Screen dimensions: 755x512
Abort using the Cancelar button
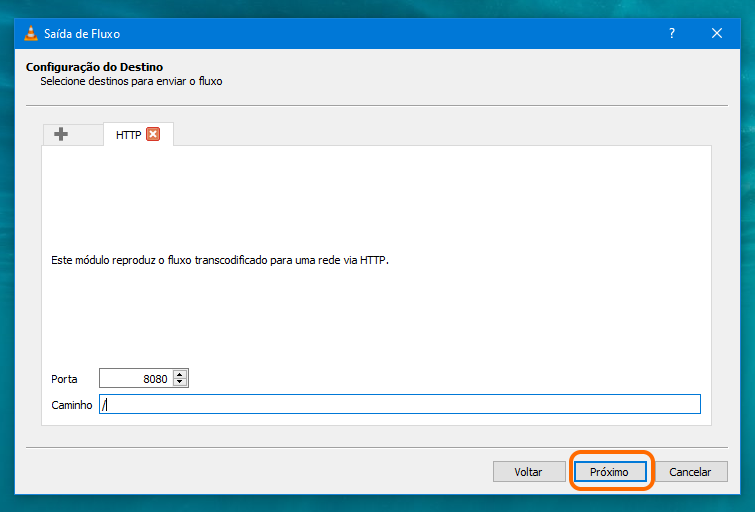tap(690, 472)
